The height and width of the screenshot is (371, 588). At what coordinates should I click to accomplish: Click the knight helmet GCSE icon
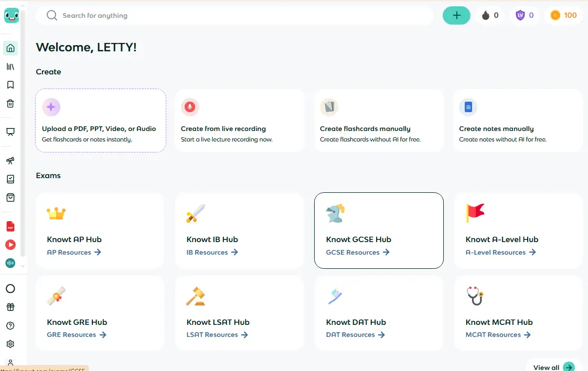[335, 213]
